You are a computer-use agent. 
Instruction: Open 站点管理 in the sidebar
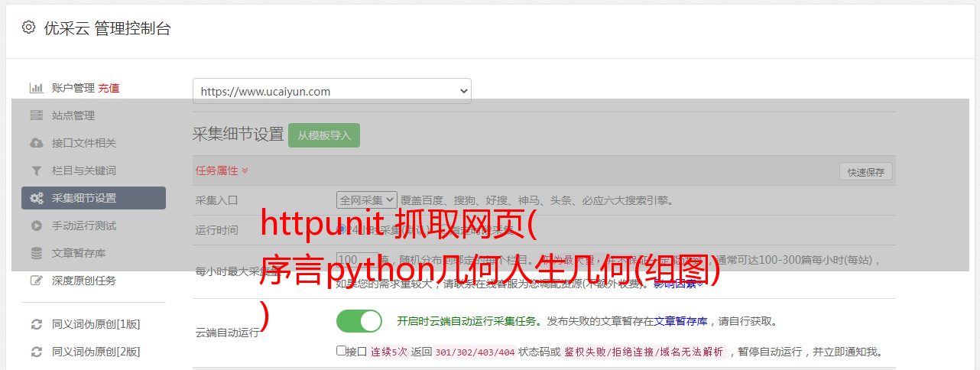click(x=73, y=115)
